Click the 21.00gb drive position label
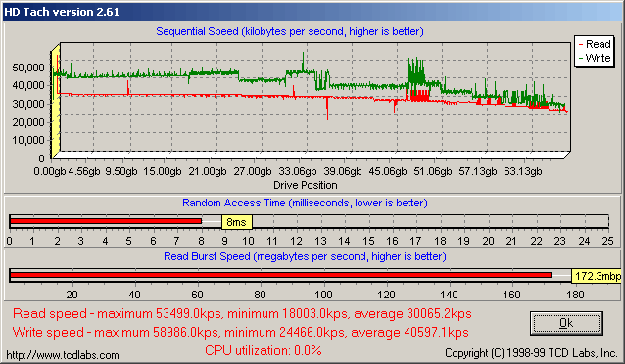Image resolution: width=625 pixels, height=364 pixels. [208, 171]
